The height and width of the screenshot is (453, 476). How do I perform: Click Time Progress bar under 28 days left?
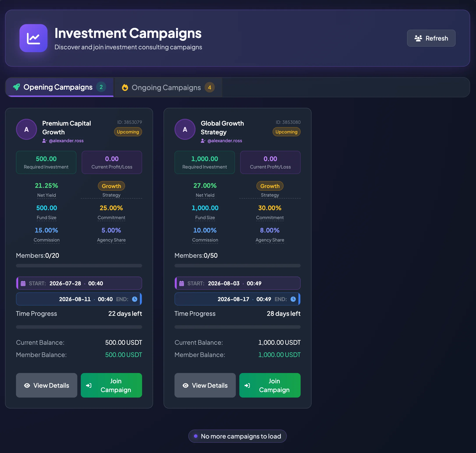238,327
